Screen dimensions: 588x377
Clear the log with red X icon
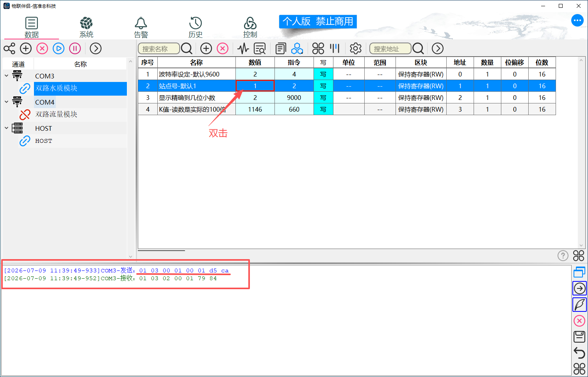pos(579,321)
